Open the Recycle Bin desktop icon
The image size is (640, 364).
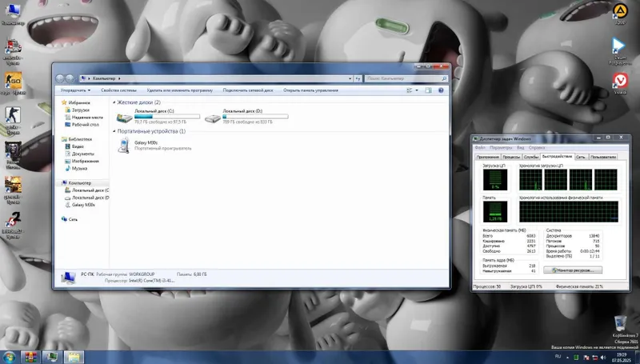[619, 325]
